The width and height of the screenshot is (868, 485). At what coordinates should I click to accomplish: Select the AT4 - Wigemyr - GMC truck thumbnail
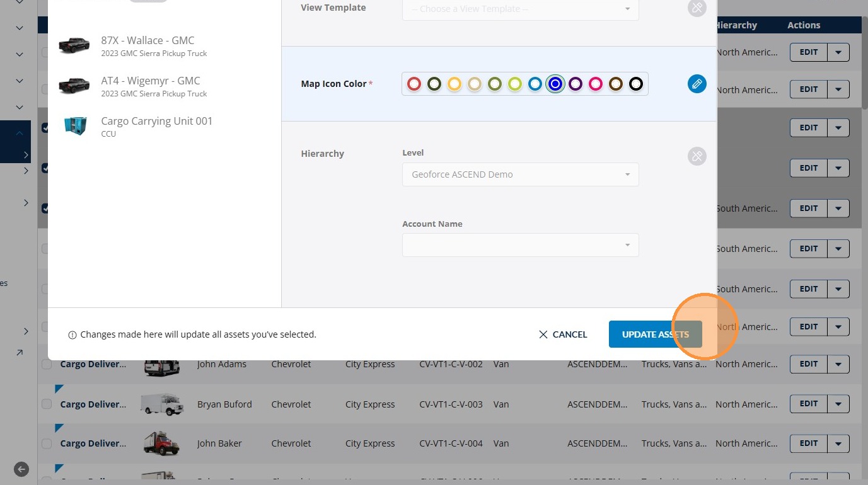pyautogui.click(x=74, y=86)
